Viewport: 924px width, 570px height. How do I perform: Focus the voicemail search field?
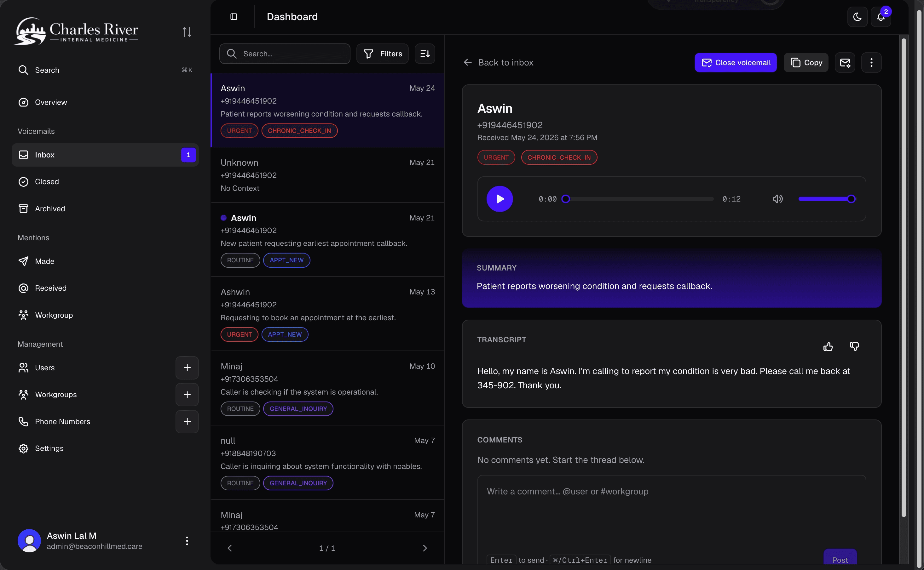click(x=285, y=54)
